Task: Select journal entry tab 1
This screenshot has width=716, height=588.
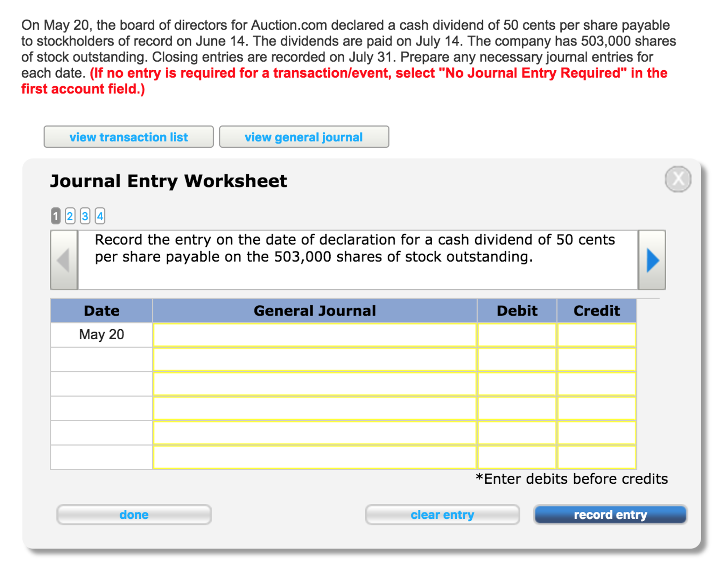Action: click(55, 216)
